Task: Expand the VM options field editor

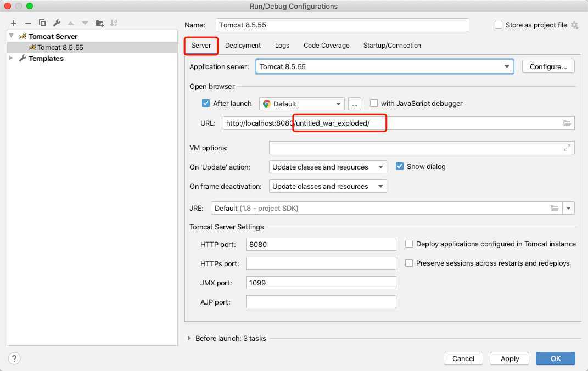Action: coord(567,148)
